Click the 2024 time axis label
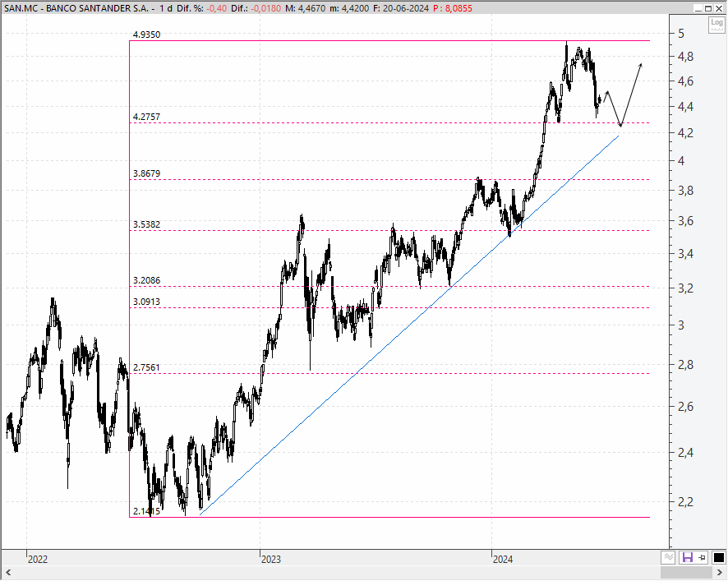728x581 pixels. [503, 559]
